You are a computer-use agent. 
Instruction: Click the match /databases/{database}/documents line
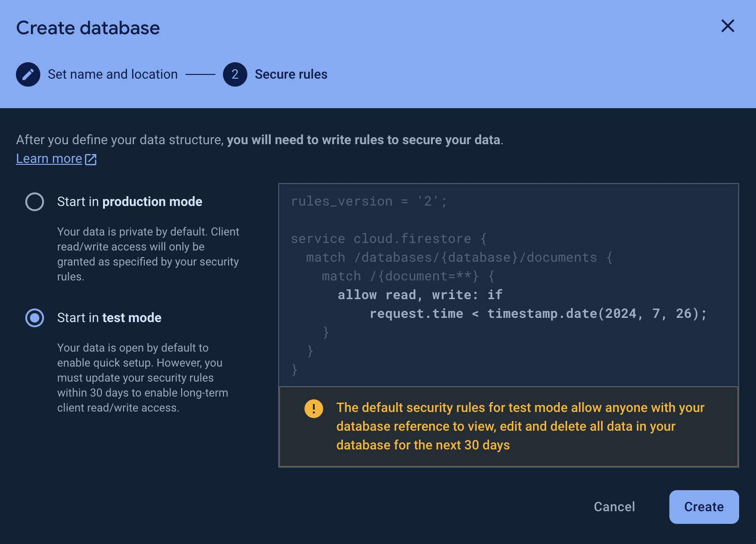459,257
